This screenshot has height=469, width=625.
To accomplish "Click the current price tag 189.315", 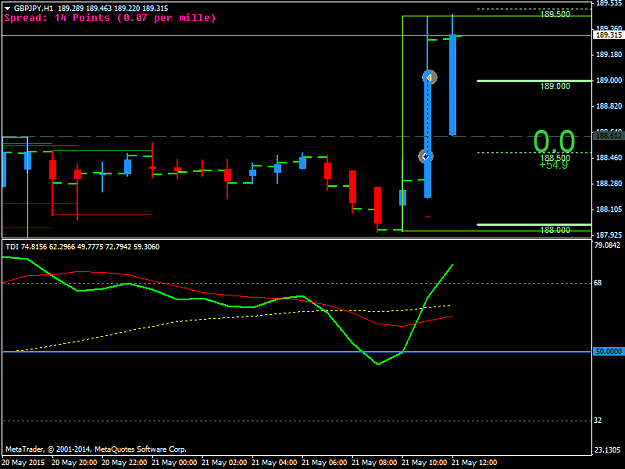I will (608, 35).
